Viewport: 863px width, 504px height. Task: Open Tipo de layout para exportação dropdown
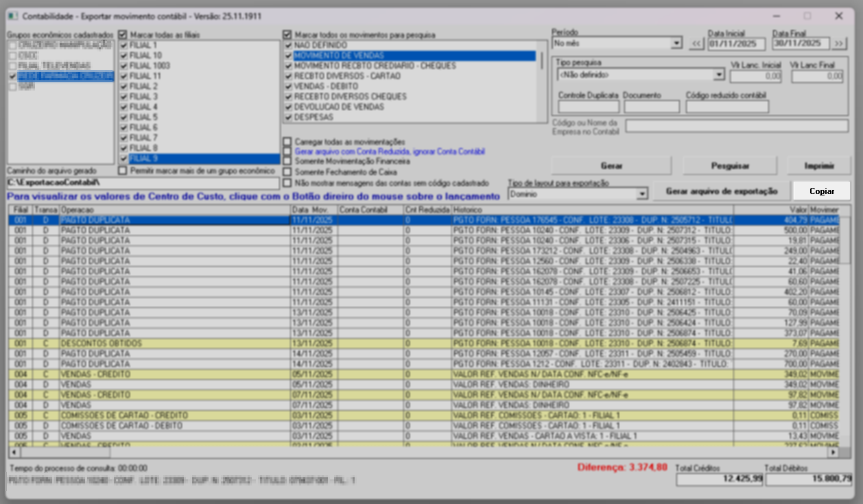click(x=642, y=195)
